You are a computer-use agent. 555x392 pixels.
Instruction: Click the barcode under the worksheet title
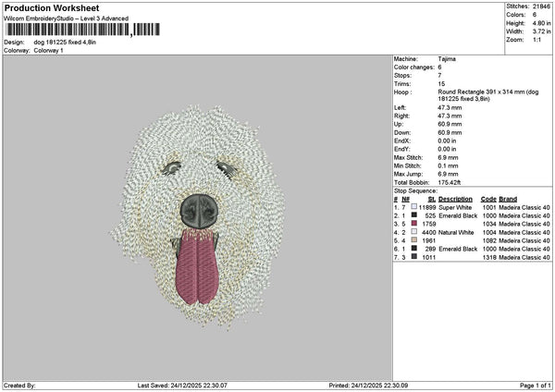[83, 30]
